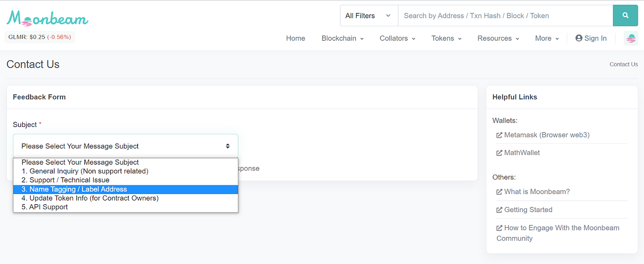Viewport: 644px width, 264px height.
Task: Open the Getting Started link
Action: coord(524,210)
